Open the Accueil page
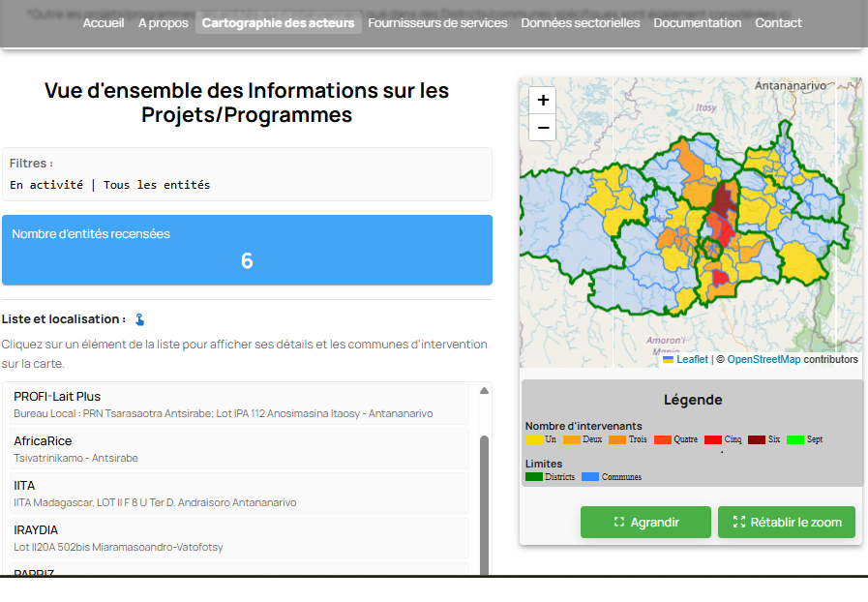 pyautogui.click(x=104, y=22)
